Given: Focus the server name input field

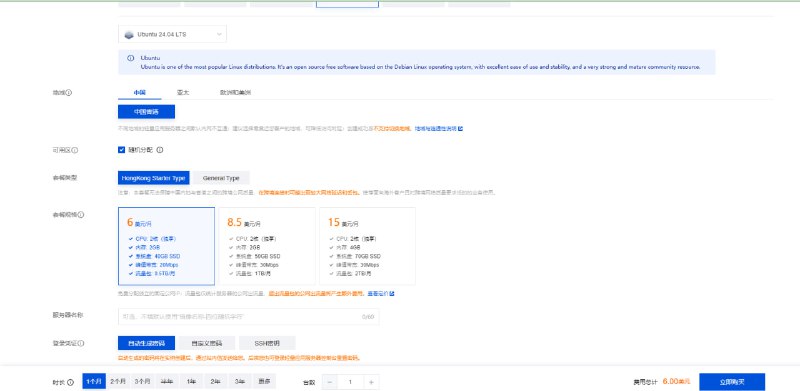Looking at the screenshot, I should click(248, 316).
